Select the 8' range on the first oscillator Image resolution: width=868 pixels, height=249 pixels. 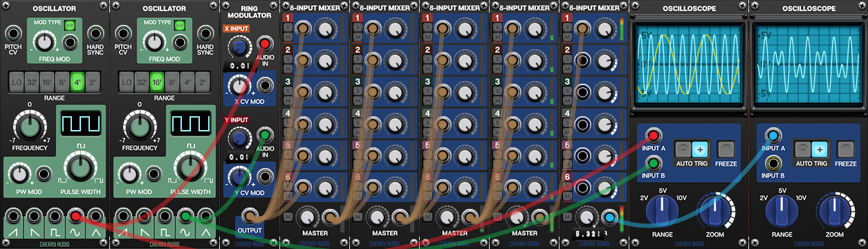point(62,82)
